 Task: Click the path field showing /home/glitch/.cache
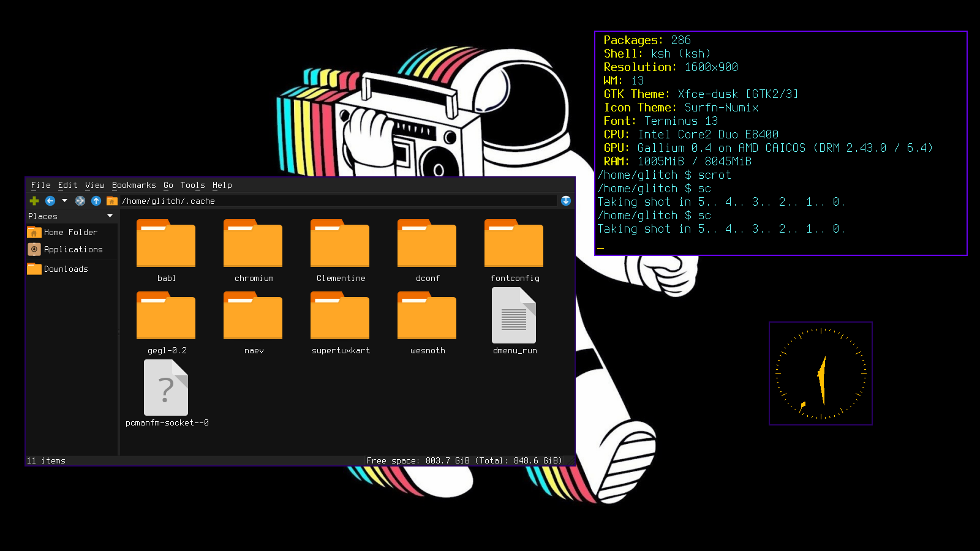point(339,201)
